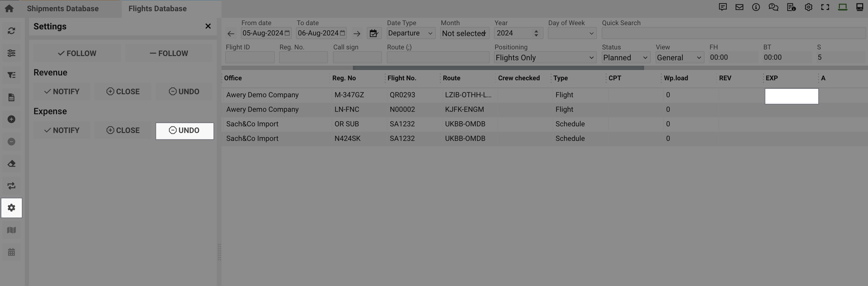This screenshot has width=868, height=286.
Task: Click Revenue CLOSE button
Action: pos(123,91)
